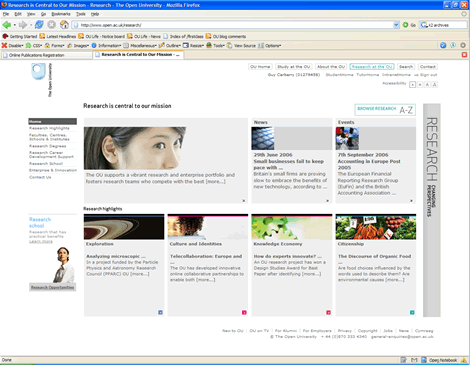Expand the URL bar history dropdown
The height and width of the screenshot is (365, 470).
coord(396,25)
